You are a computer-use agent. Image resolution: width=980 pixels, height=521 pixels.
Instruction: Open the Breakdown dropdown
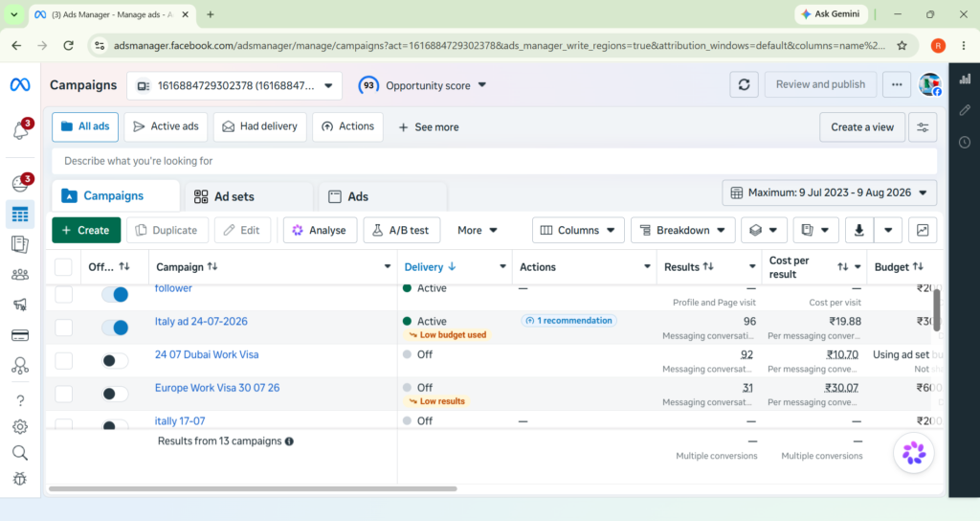[x=682, y=230]
